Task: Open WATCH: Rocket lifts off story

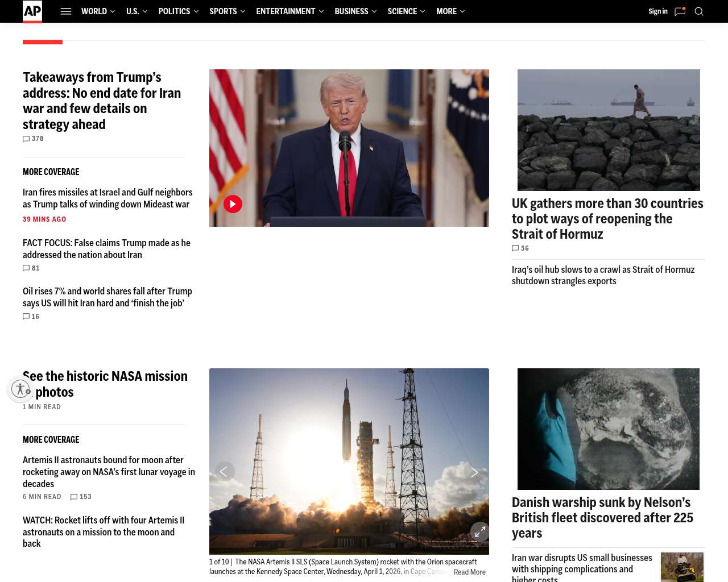Action: coord(104,532)
